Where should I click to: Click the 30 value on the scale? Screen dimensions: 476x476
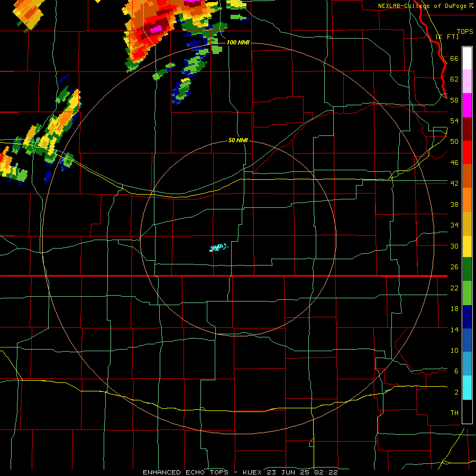click(454, 246)
